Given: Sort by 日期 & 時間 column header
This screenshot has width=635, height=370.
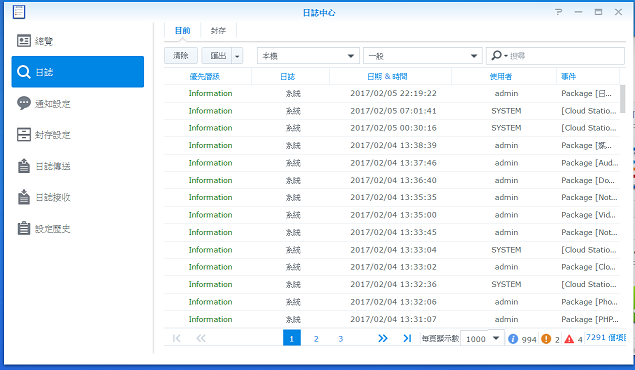Looking at the screenshot, I should 390,77.
